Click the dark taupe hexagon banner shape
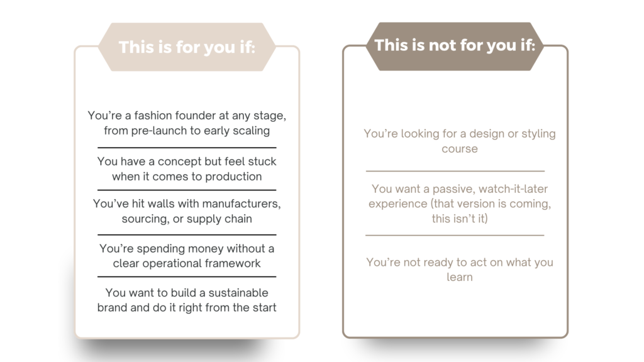This screenshot has width=644, height=362. tap(455, 47)
